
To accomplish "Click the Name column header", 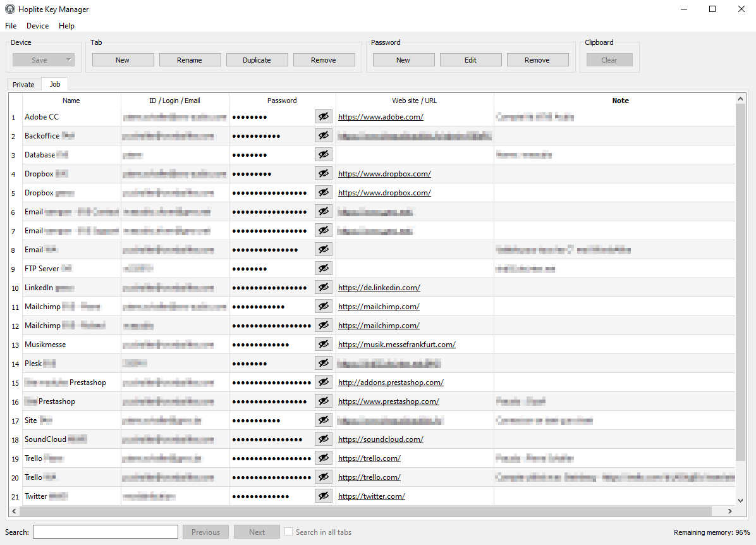I will tap(71, 101).
